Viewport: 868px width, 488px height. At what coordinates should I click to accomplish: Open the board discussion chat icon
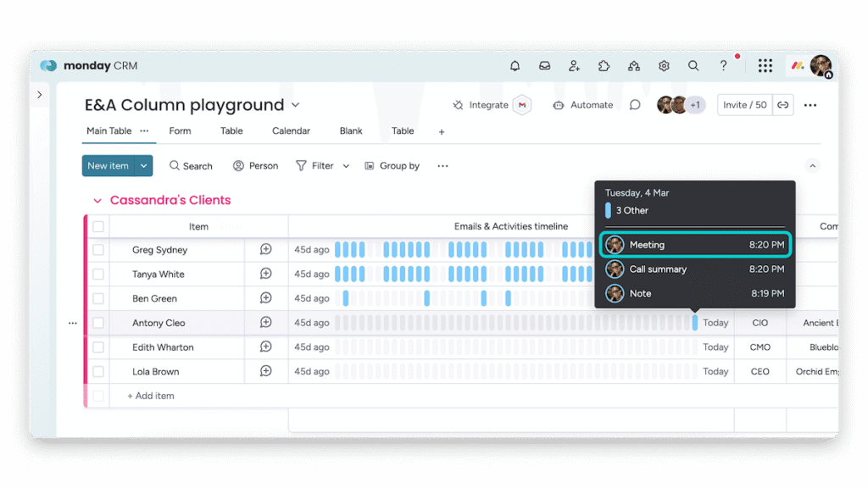pyautogui.click(x=635, y=105)
